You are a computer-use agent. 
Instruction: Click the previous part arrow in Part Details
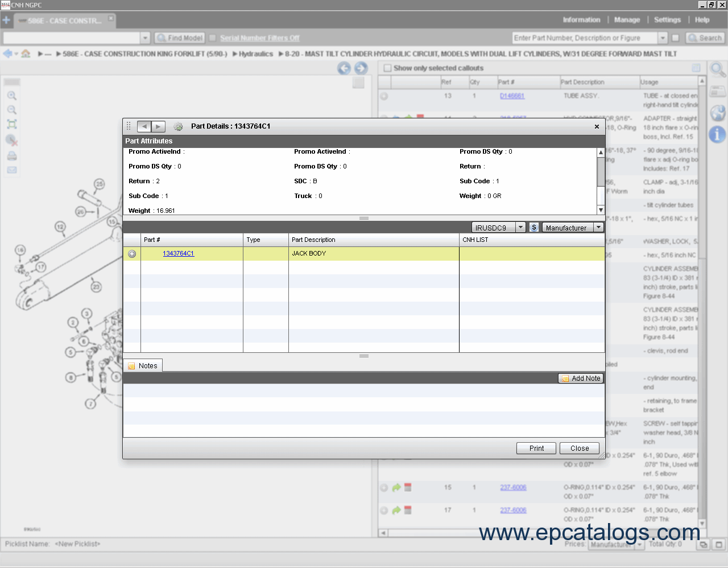point(144,126)
